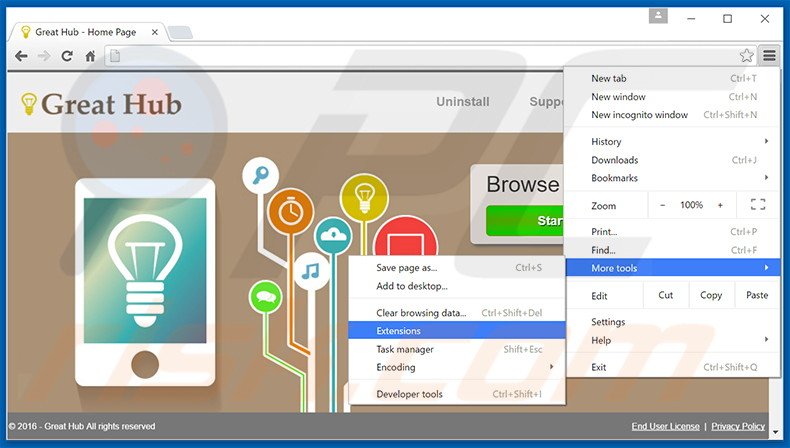Open a new tab button
The image size is (790, 448).
point(180,33)
